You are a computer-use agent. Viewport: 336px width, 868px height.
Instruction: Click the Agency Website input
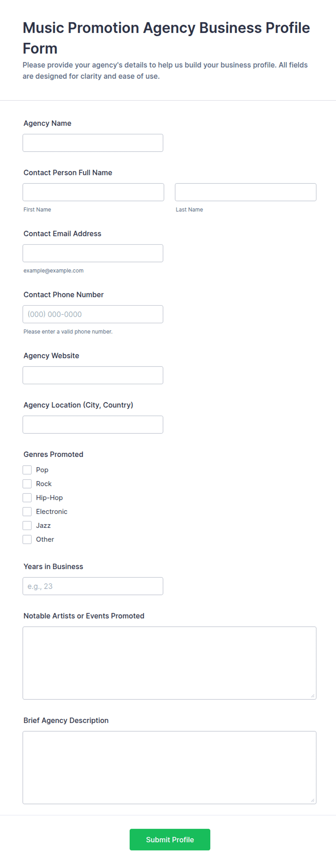click(93, 375)
